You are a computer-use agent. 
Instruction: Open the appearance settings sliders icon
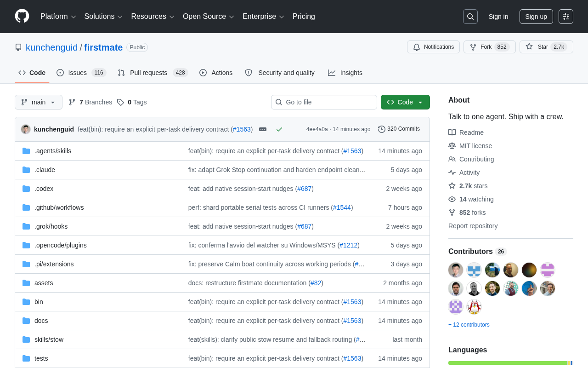566,17
